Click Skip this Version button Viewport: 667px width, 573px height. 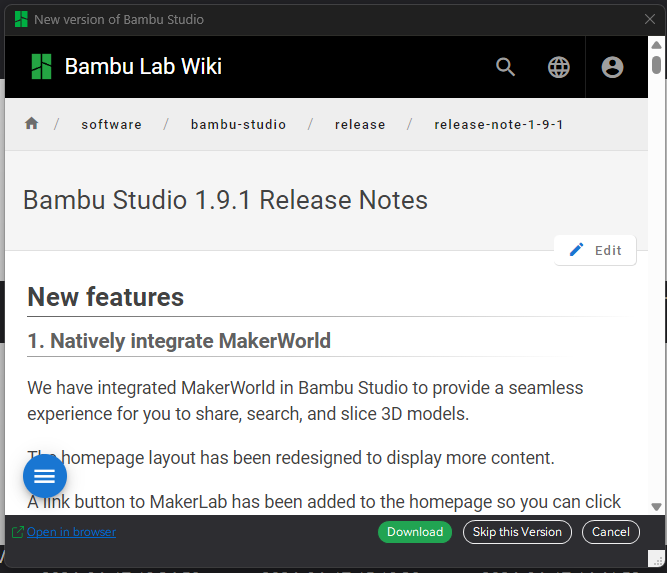[x=517, y=532]
